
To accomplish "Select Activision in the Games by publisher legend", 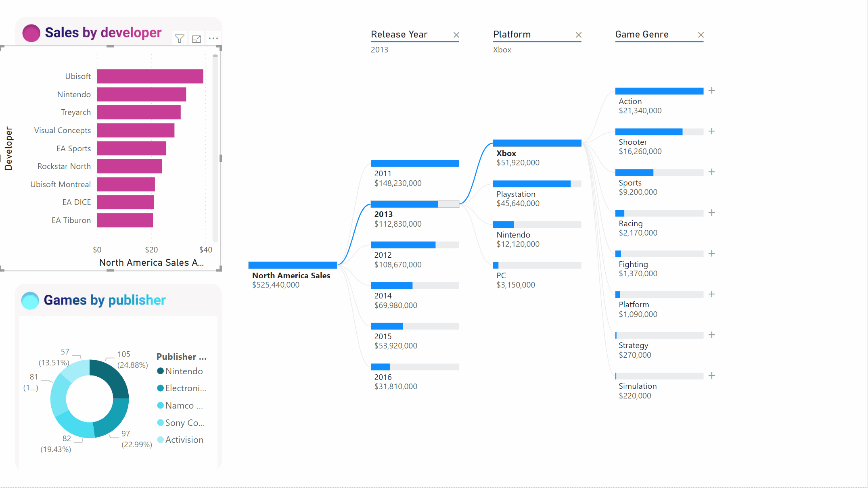I will tap(184, 440).
